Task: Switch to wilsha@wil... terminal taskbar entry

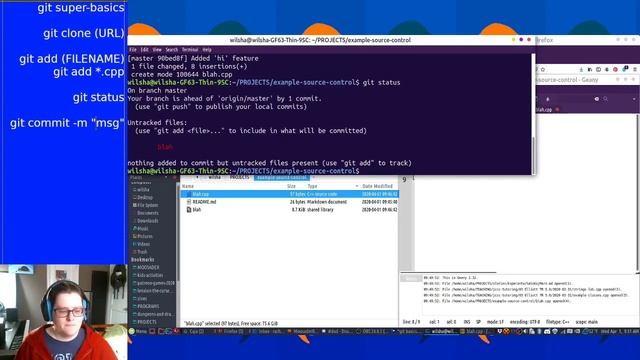Action: tap(442, 331)
